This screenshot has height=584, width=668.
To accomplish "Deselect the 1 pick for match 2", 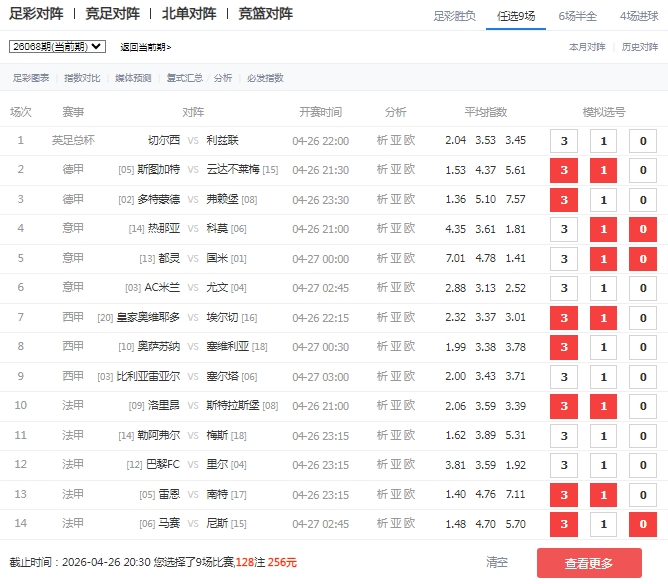I will 603,170.
